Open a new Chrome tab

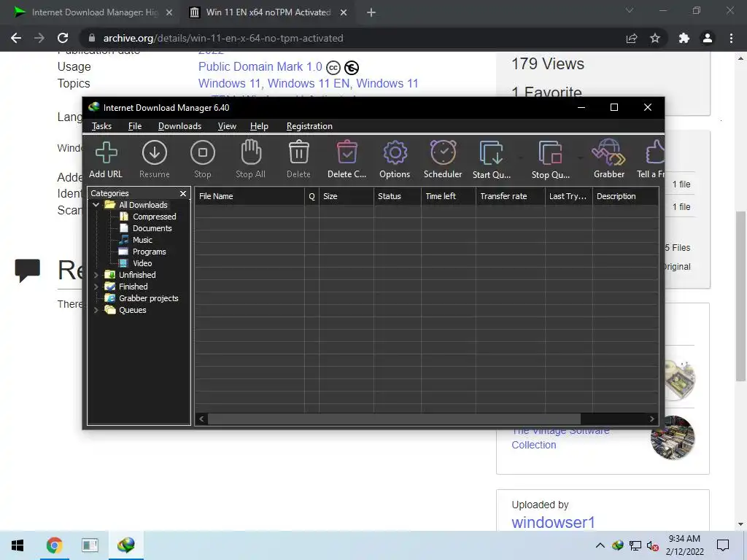pyautogui.click(x=371, y=12)
